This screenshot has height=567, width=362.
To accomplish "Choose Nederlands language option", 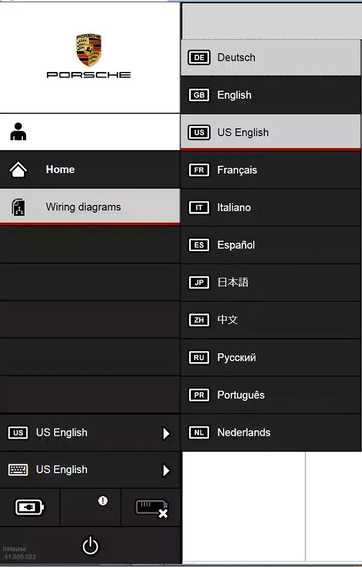I will [x=271, y=432].
